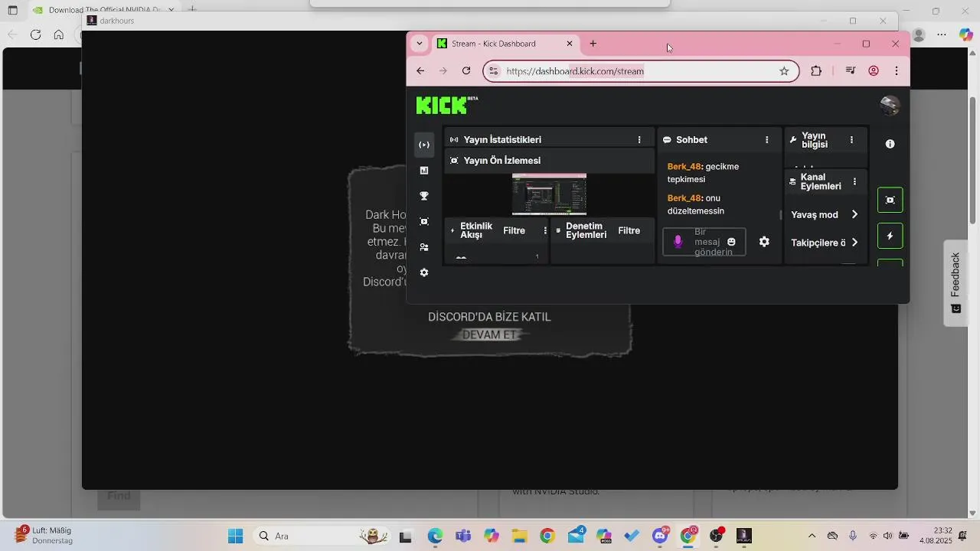The image size is (980, 551).
Task: Open a new tab in Kick browser window
Action: click(593, 44)
